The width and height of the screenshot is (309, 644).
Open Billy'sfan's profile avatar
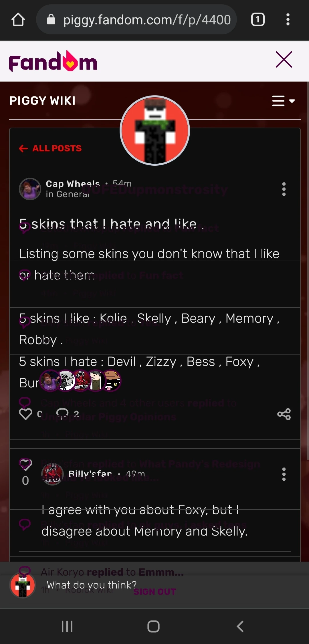tap(52, 474)
